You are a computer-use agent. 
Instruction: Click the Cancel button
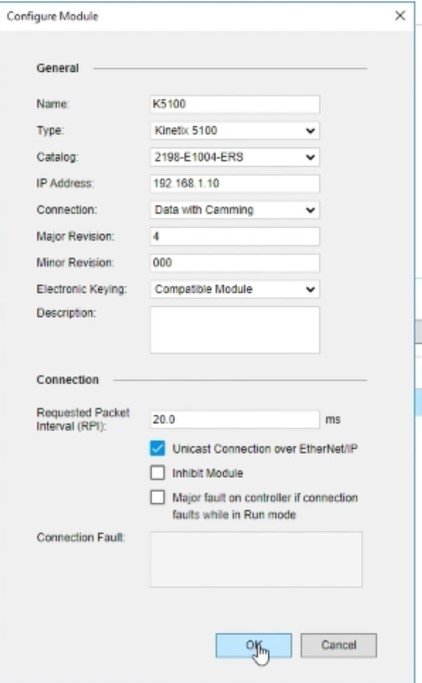tap(338, 646)
